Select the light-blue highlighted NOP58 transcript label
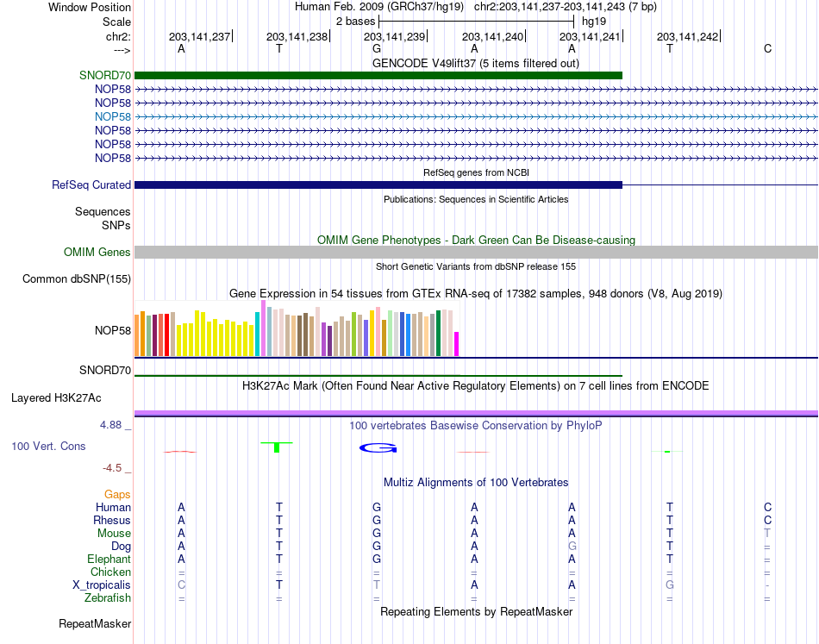Image resolution: width=819 pixels, height=644 pixels. (x=113, y=116)
